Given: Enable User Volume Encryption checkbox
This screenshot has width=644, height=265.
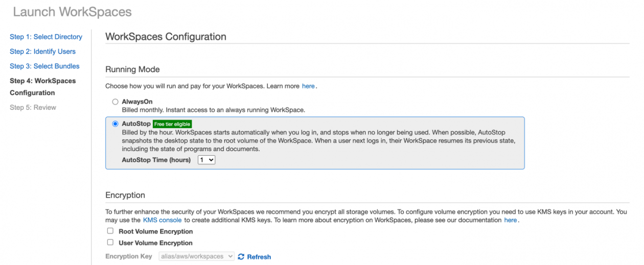Looking at the screenshot, I should (110, 243).
